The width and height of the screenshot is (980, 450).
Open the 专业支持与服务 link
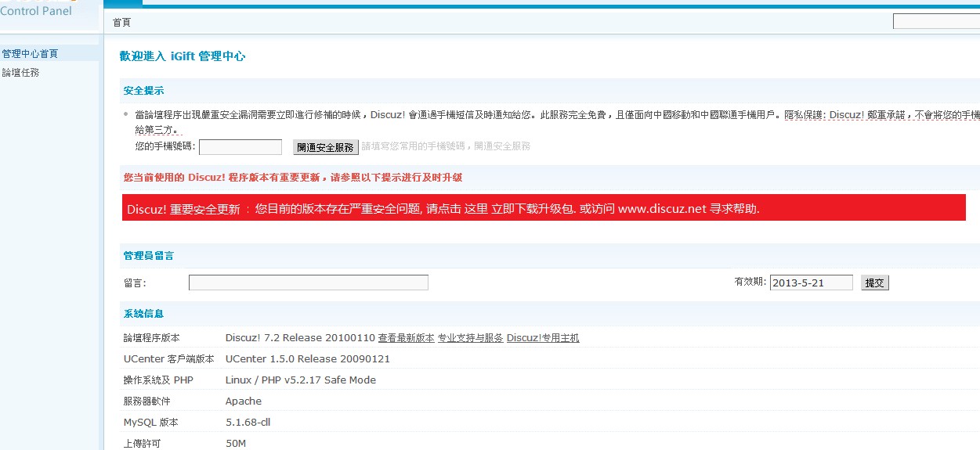click(x=470, y=338)
